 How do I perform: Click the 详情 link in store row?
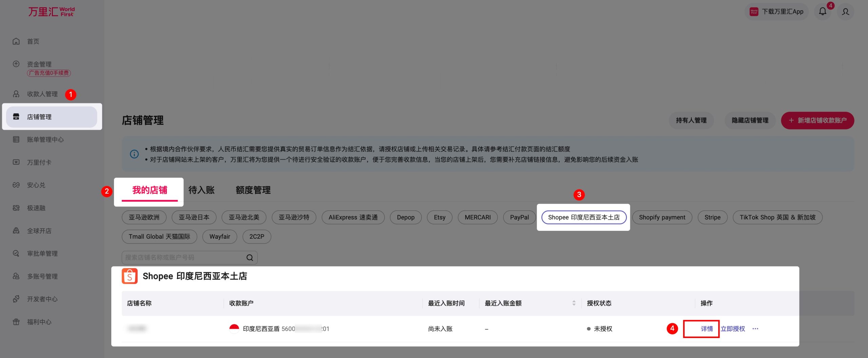[x=707, y=329]
